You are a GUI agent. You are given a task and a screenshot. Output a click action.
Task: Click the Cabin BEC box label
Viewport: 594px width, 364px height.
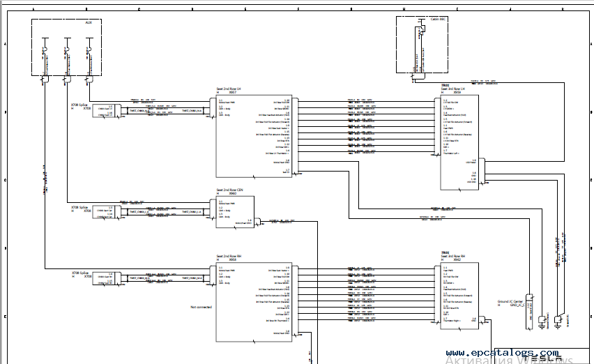coord(438,19)
